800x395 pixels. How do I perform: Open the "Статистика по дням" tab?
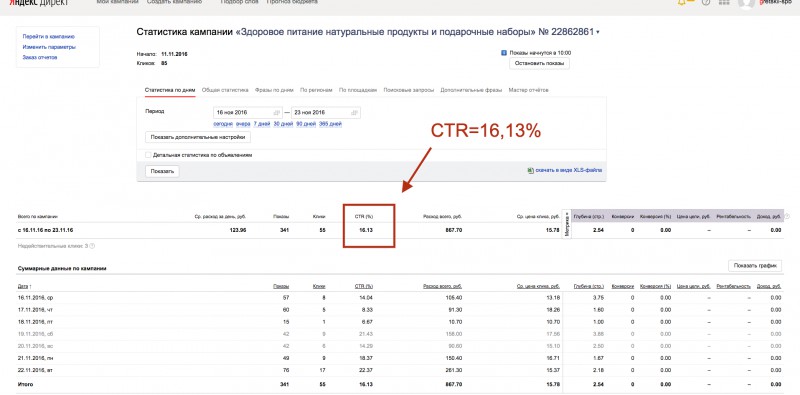pos(170,90)
